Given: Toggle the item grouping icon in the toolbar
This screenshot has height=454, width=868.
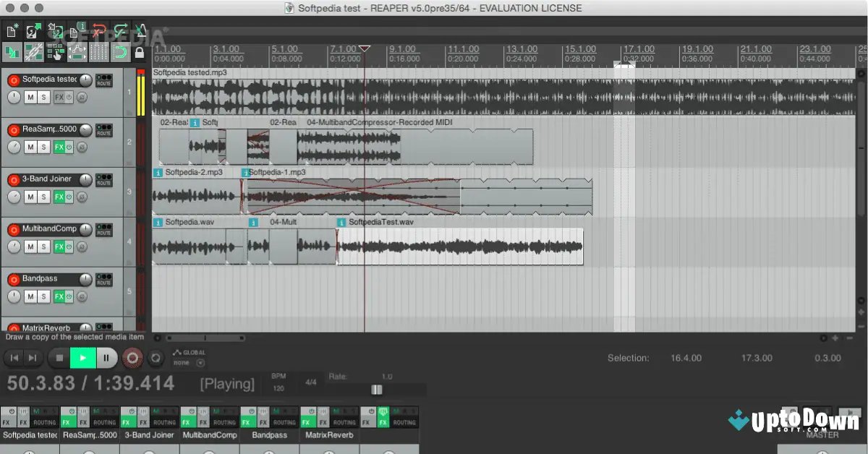Looking at the screenshot, I should 35,52.
